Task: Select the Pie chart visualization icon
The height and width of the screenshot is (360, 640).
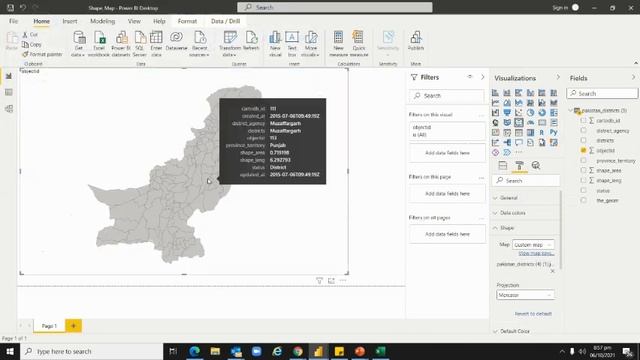Action: click(530, 112)
